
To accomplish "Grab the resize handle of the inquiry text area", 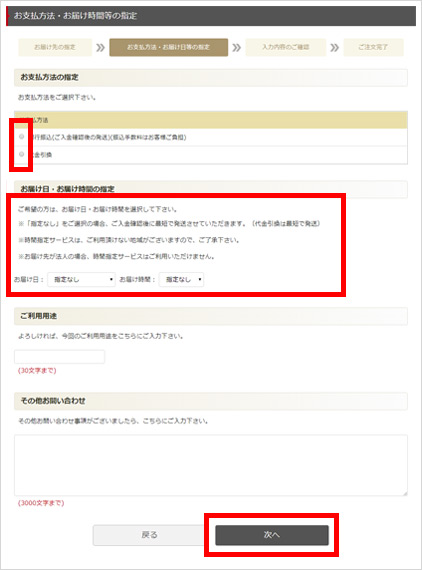I will pos(405,493).
